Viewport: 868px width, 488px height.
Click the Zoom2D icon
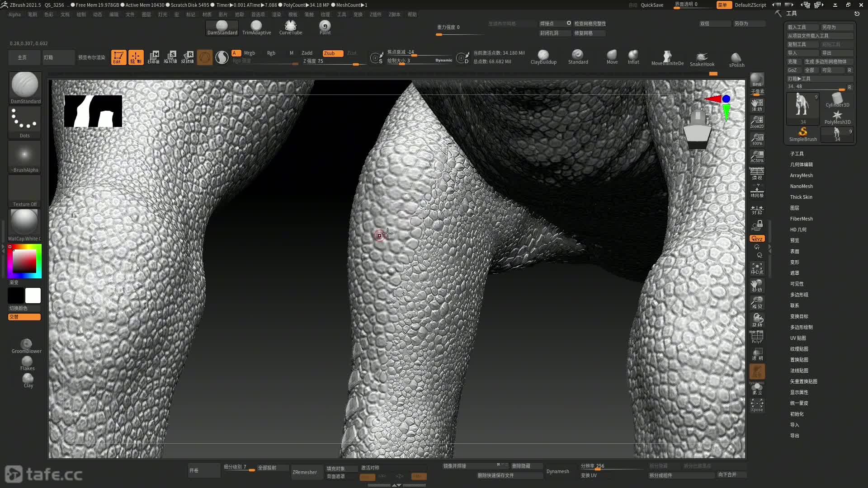757,122
